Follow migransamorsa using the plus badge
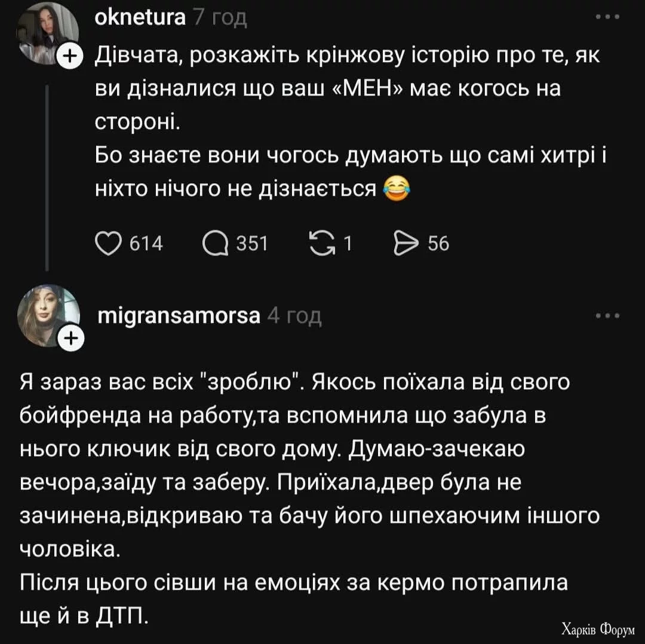 pyautogui.click(x=70, y=338)
